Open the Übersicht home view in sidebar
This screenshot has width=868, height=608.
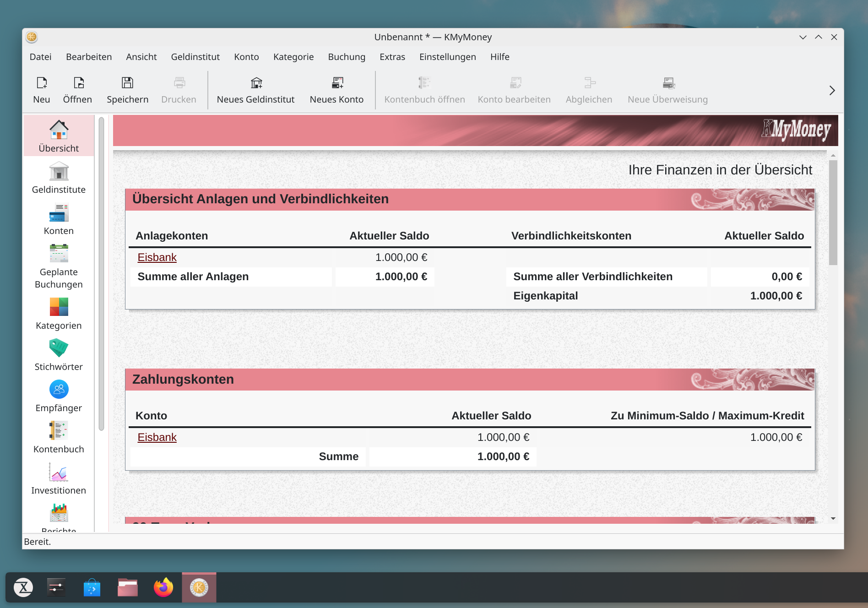[59, 136]
